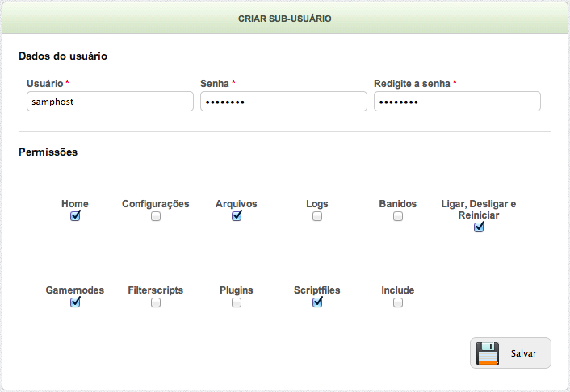Click the Salvar button text

click(x=523, y=353)
